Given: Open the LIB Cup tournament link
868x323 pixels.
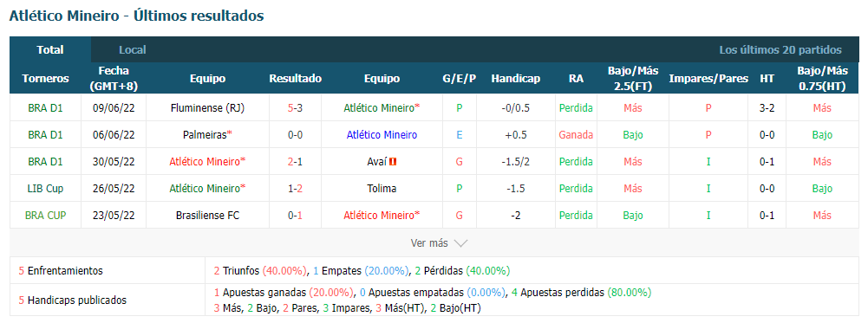Looking at the screenshot, I should click(x=45, y=189).
